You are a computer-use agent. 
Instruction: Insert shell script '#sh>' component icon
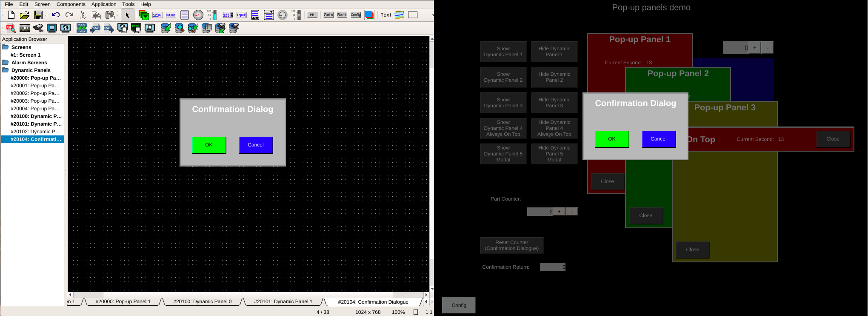pyautogui.click(x=136, y=28)
